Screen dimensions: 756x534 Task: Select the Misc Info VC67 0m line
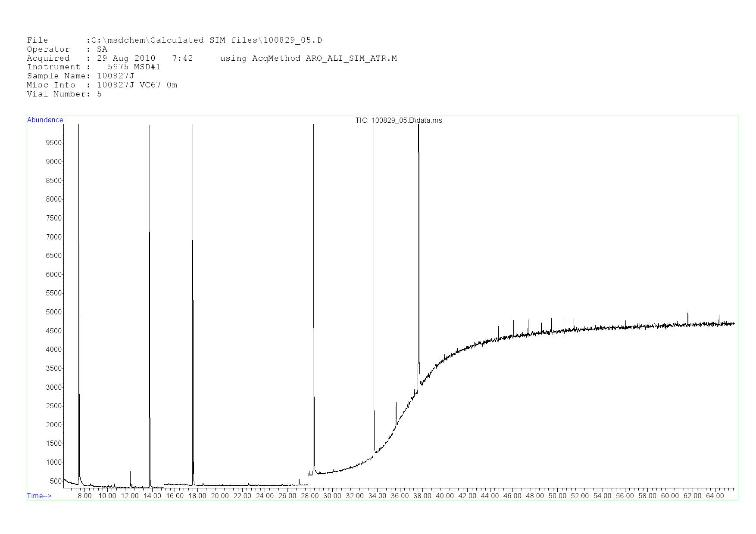point(102,85)
